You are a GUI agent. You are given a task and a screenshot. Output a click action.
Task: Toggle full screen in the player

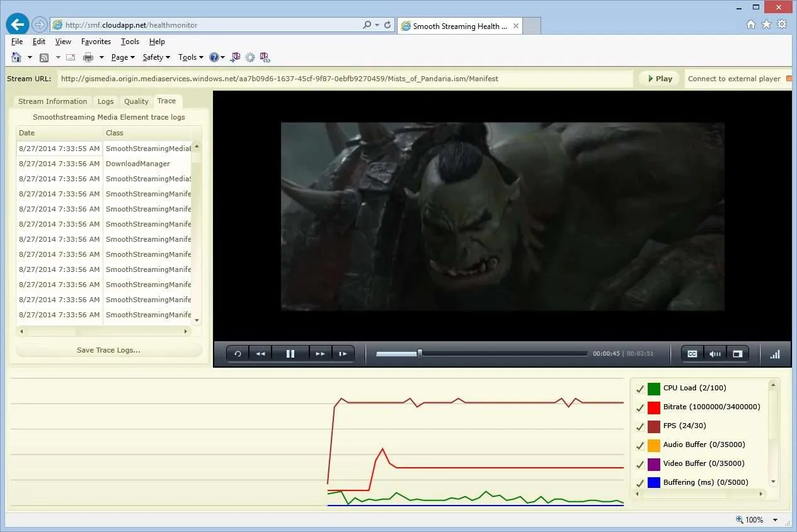737,354
